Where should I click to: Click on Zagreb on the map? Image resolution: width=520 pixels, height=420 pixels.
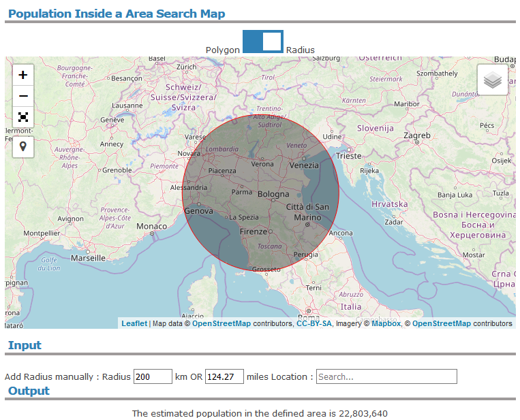click(x=417, y=135)
